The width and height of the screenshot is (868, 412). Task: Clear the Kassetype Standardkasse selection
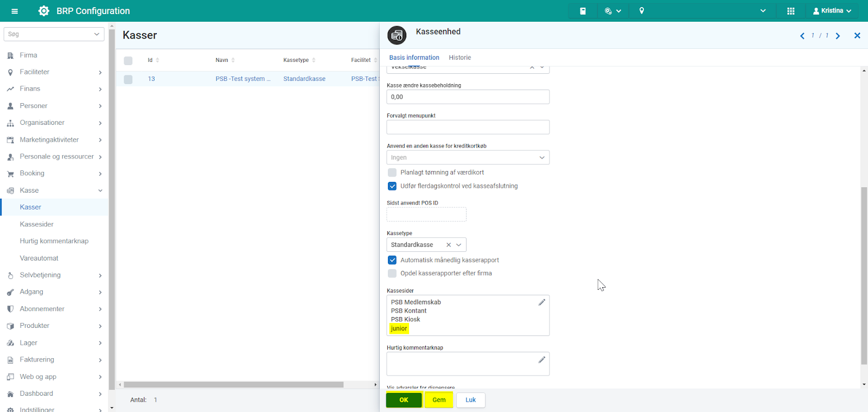click(x=449, y=245)
